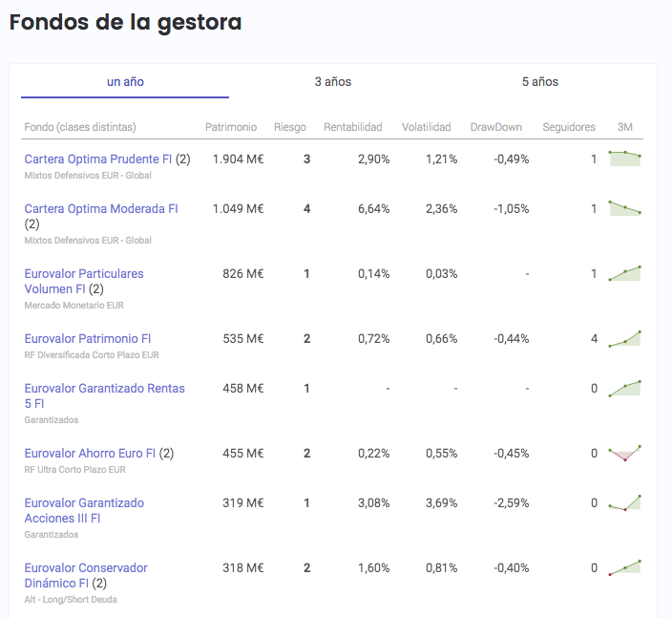672x618 pixels.
Task: Sort by the Riesgo column header
Action: coord(290,127)
